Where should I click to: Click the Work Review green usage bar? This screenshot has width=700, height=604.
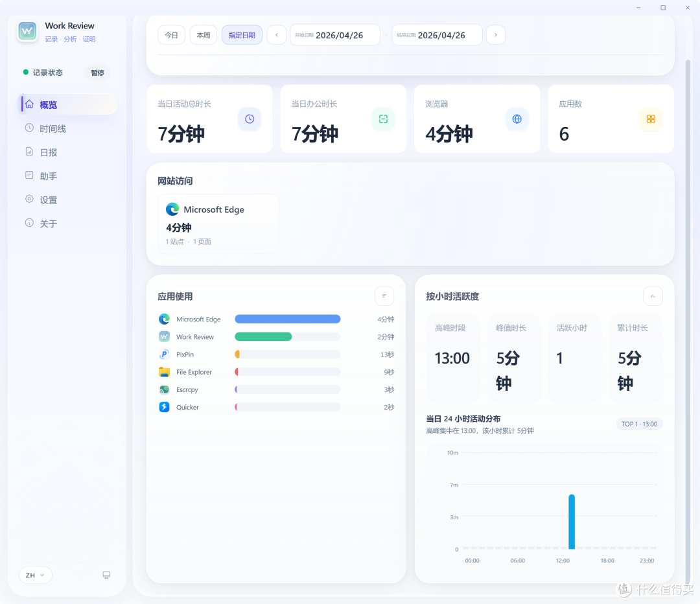point(263,336)
